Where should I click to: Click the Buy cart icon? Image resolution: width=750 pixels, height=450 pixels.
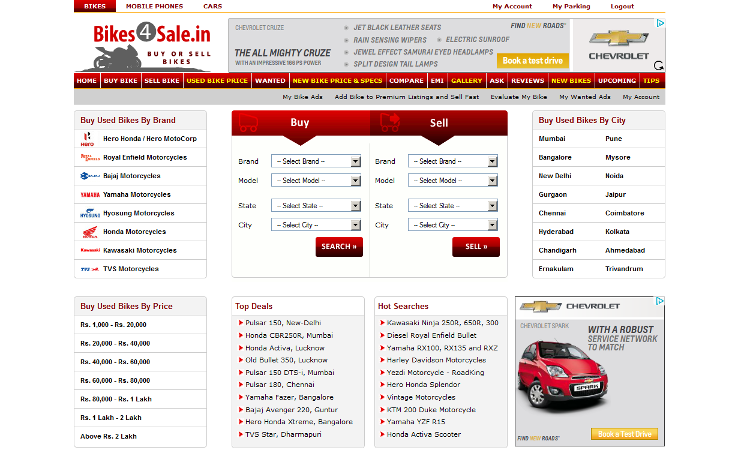point(248,122)
